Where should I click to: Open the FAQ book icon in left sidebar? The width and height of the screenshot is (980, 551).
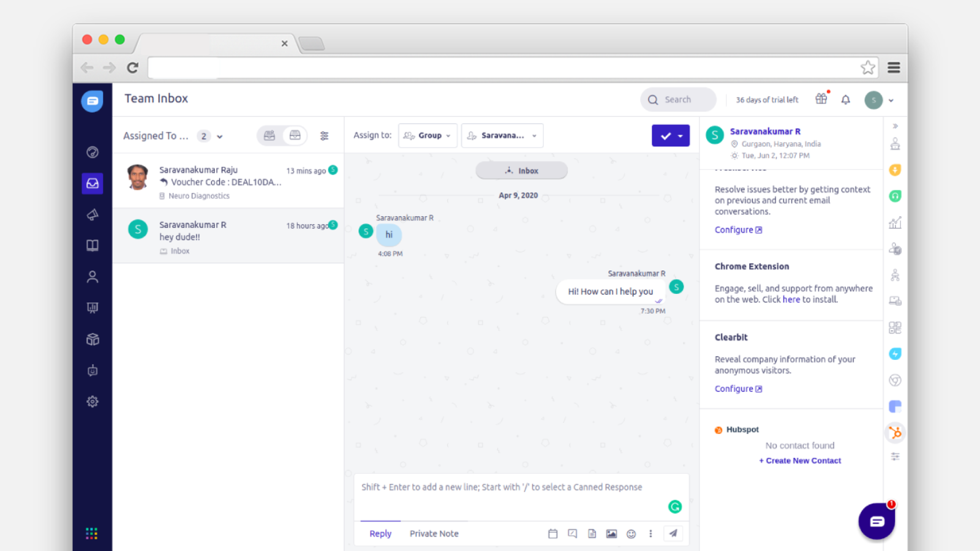tap(92, 245)
